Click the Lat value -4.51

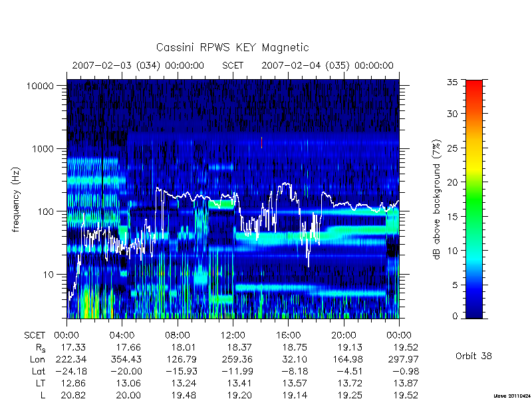tap(350, 372)
